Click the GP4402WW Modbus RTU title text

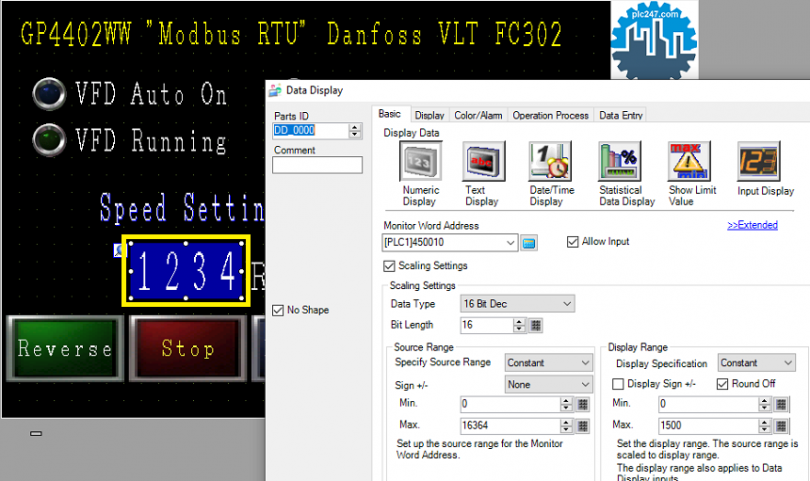tap(291, 34)
